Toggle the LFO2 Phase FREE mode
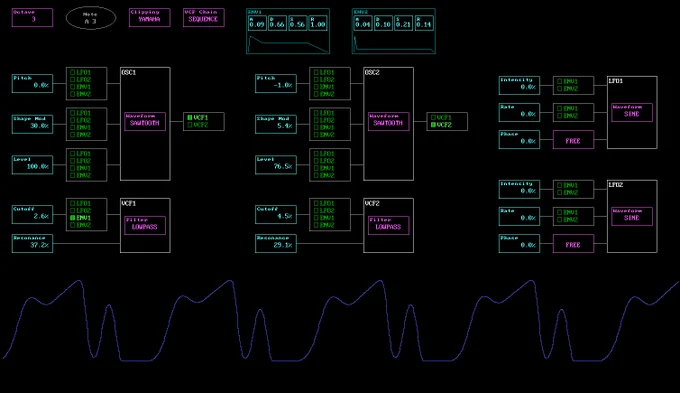 573,244
